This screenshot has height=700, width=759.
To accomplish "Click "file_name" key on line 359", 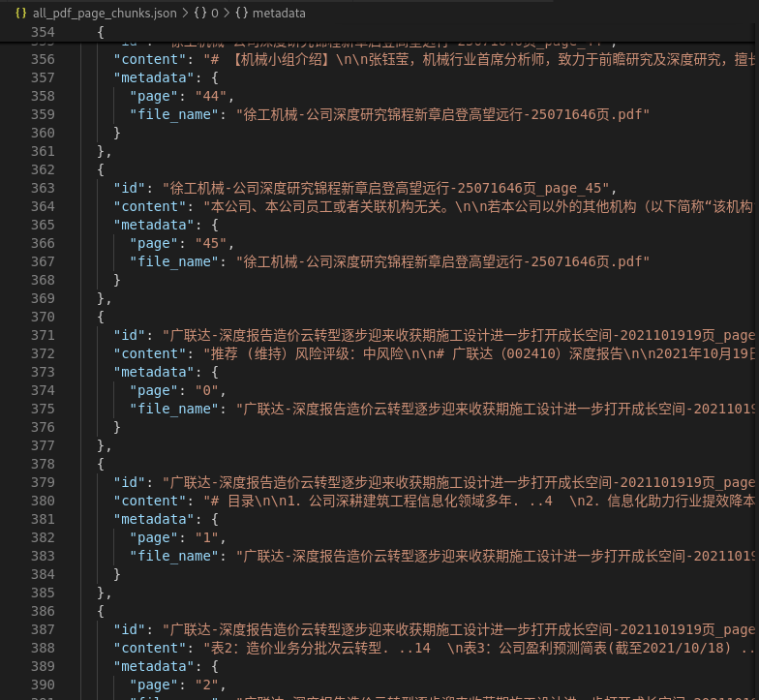I will coord(174,114).
